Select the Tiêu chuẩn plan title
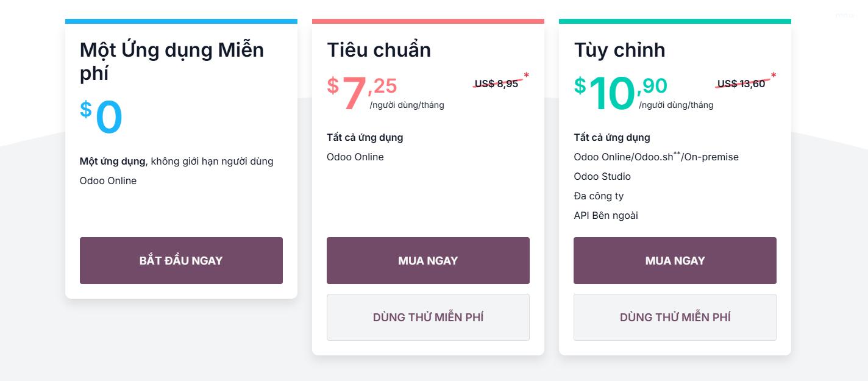 379,50
